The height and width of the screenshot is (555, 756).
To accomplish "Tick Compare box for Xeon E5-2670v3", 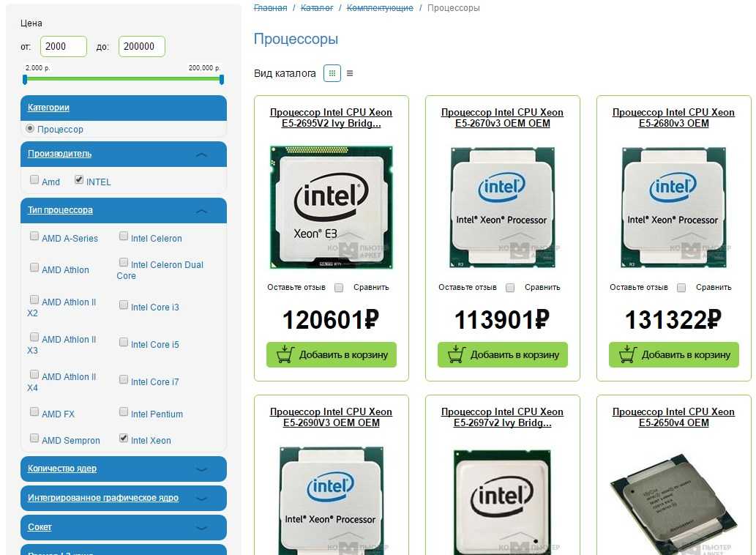I will (510, 288).
